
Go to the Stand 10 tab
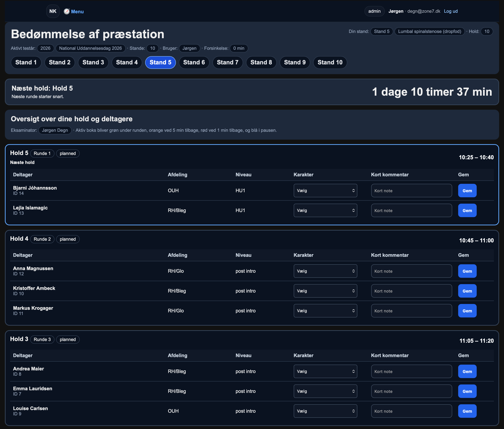point(330,63)
